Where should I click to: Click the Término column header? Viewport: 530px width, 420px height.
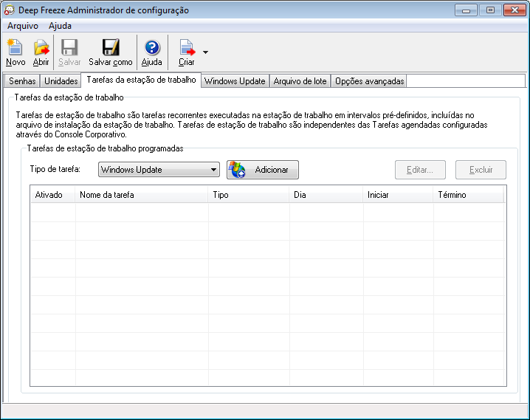pyautogui.click(x=469, y=195)
